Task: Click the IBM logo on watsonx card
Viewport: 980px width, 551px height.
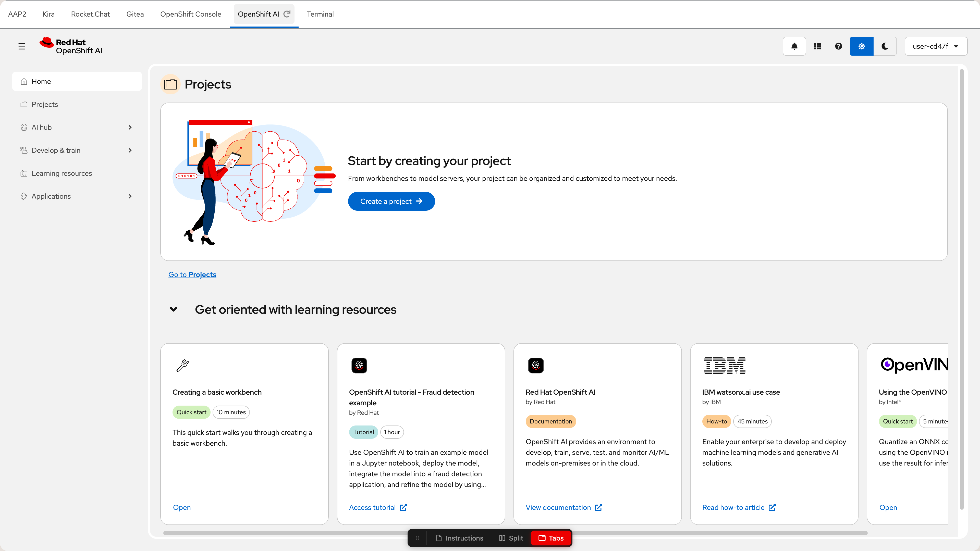Action: [x=725, y=366]
